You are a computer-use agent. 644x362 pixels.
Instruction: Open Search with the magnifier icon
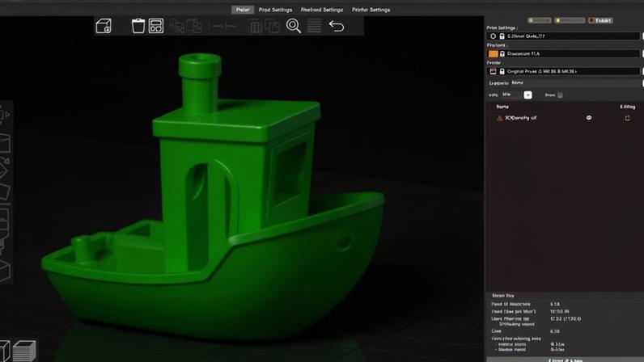point(293,26)
